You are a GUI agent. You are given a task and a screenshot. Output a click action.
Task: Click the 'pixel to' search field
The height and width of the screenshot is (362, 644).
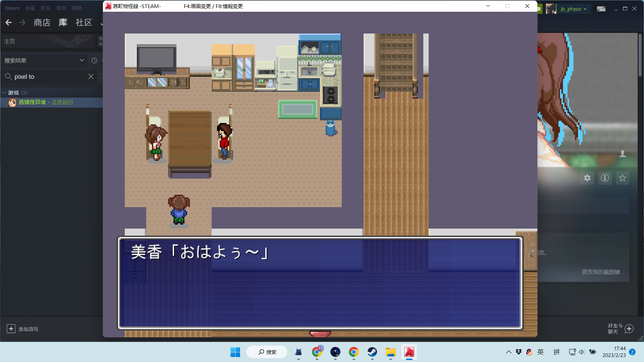[x=47, y=76]
